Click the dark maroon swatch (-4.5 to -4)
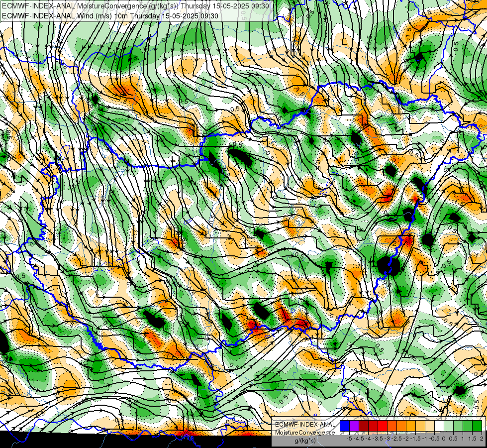487x448 pixels. 364,426
